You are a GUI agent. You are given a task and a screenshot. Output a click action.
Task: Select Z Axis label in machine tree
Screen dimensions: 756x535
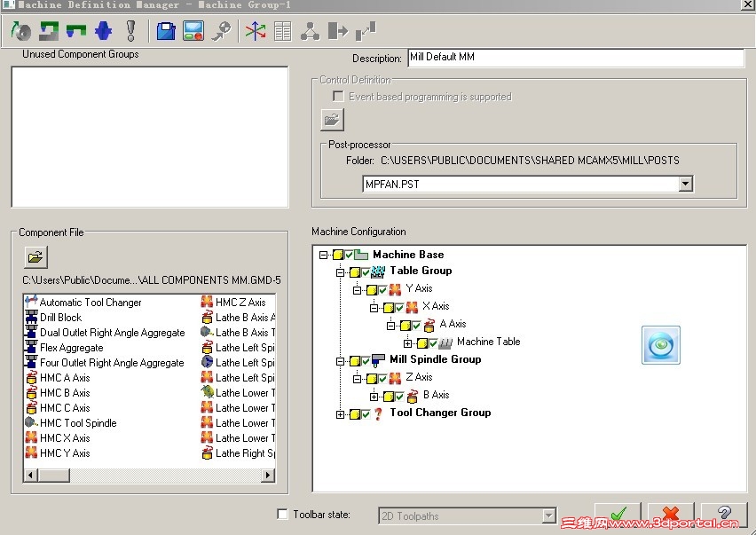click(x=419, y=377)
